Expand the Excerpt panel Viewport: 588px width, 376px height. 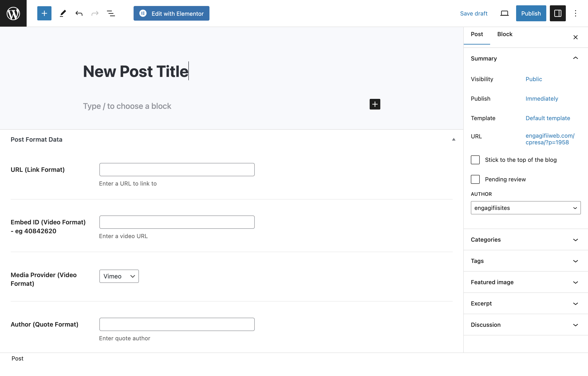(x=525, y=303)
